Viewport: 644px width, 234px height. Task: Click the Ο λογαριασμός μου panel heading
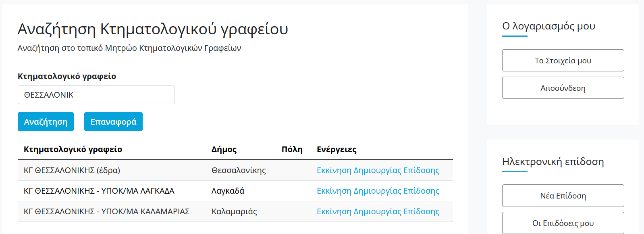[x=548, y=26]
